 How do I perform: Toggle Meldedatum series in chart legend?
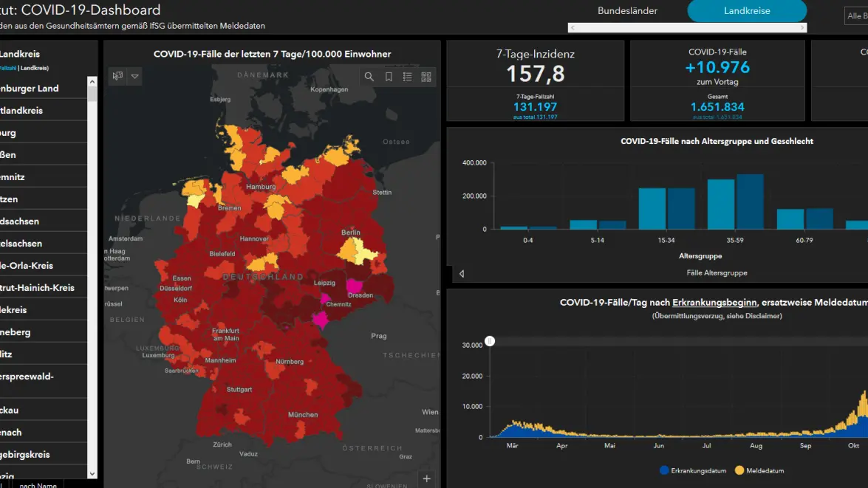point(760,470)
